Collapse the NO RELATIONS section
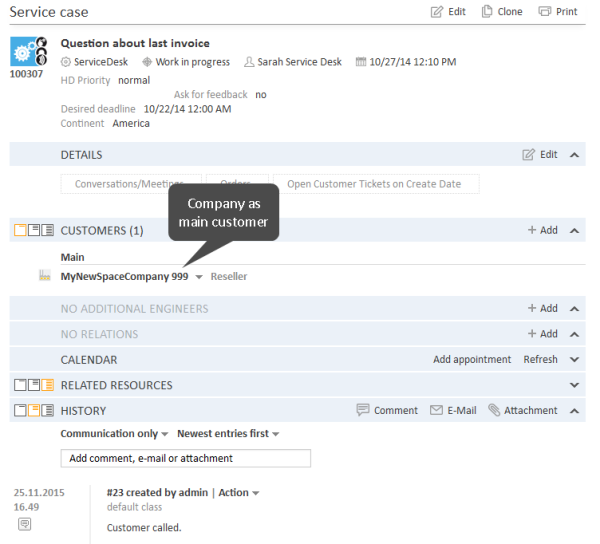This screenshot has width=600, height=544. coord(574,334)
